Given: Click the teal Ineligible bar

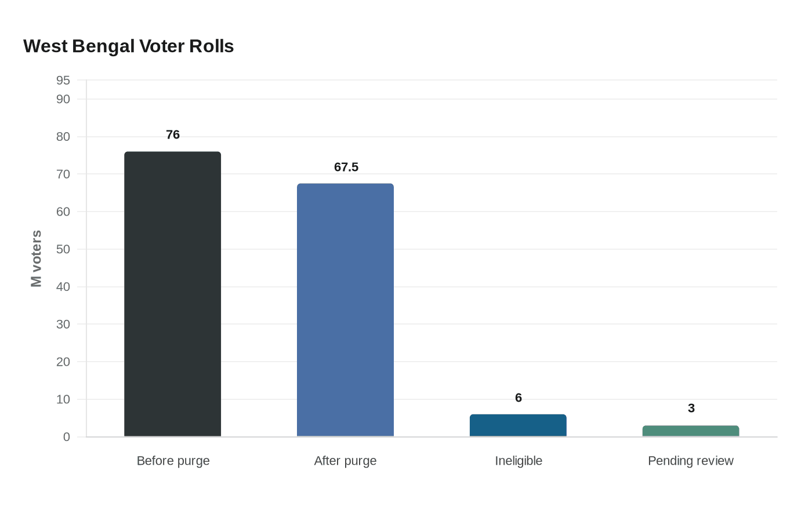Looking at the screenshot, I should click(x=518, y=425).
